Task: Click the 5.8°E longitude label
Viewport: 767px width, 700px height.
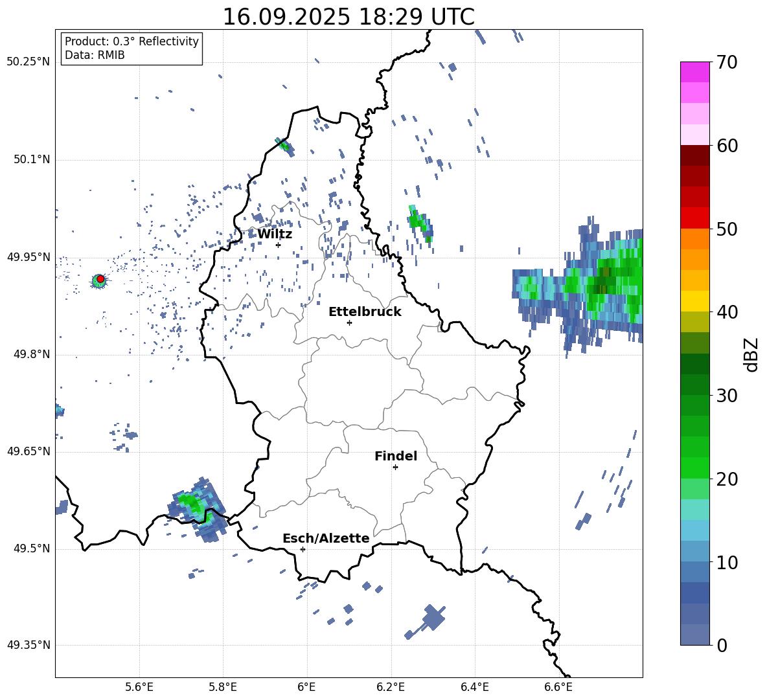Action: click(223, 687)
